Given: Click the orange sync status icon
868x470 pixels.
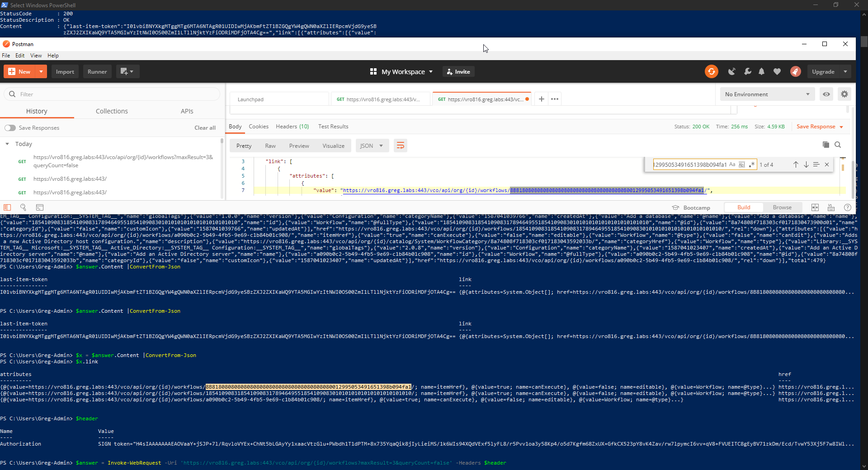Looking at the screenshot, I should (x=711, y=71).
